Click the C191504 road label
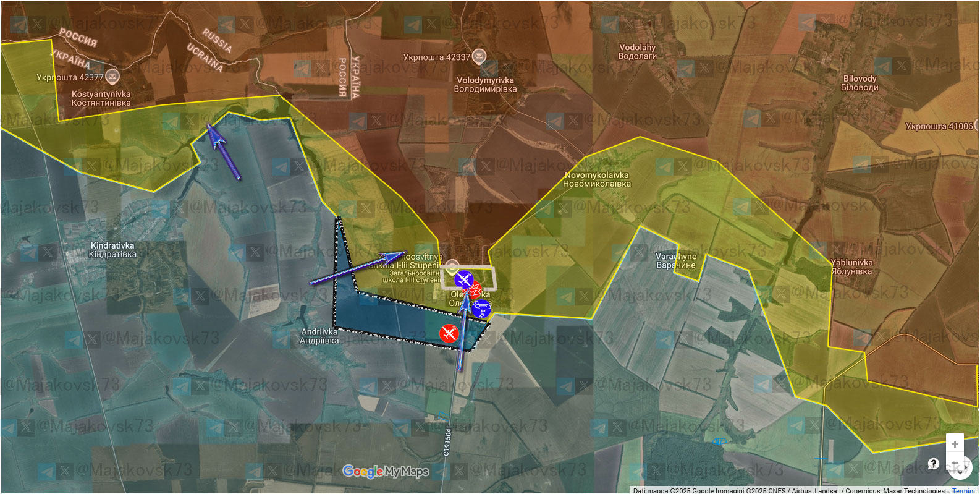The width and height of the screenshot is (980, 494). (447, 443)
